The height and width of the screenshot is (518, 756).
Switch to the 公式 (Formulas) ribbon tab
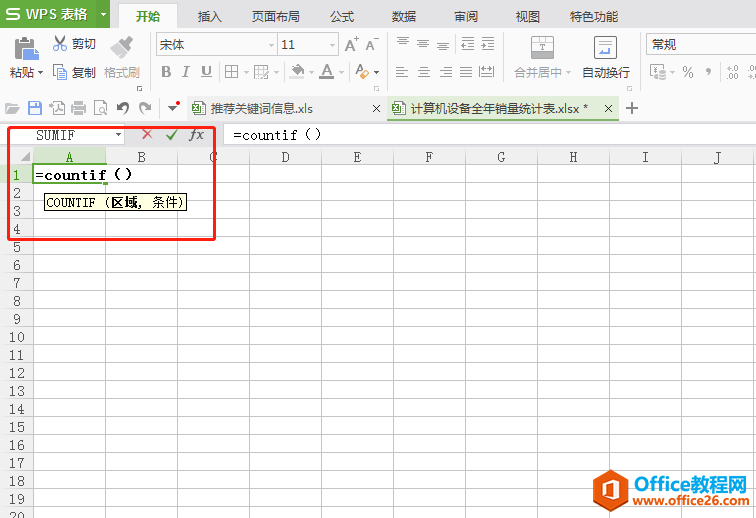pyautogui.click(x=342, y=16)
